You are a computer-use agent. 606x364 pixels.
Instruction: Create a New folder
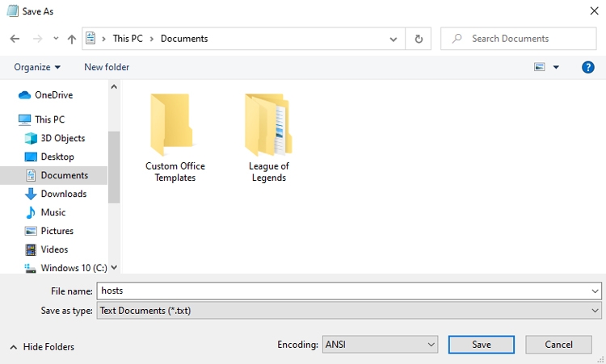pyautogui.click(x=107, y=67)
